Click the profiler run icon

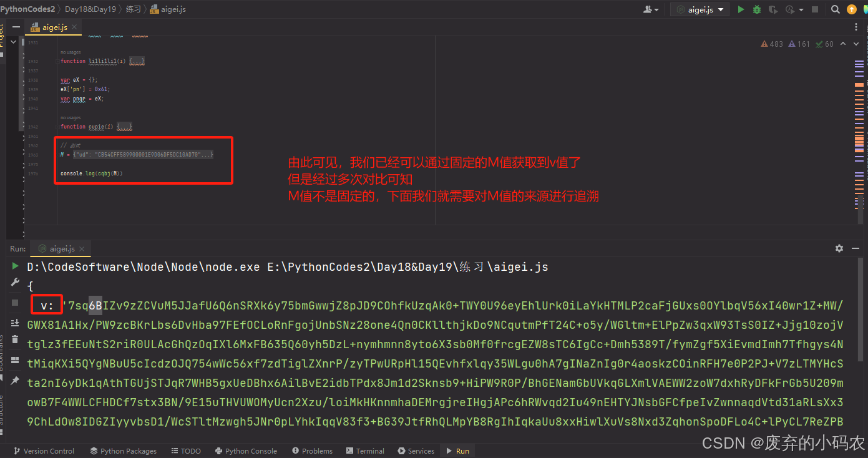tap(789, 9)
